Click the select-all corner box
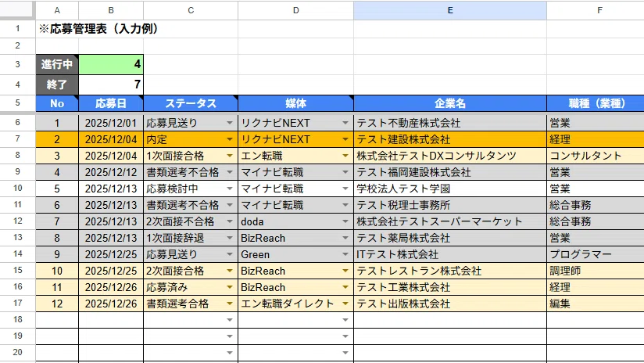 pyautogui.click(x=16, y=9)
